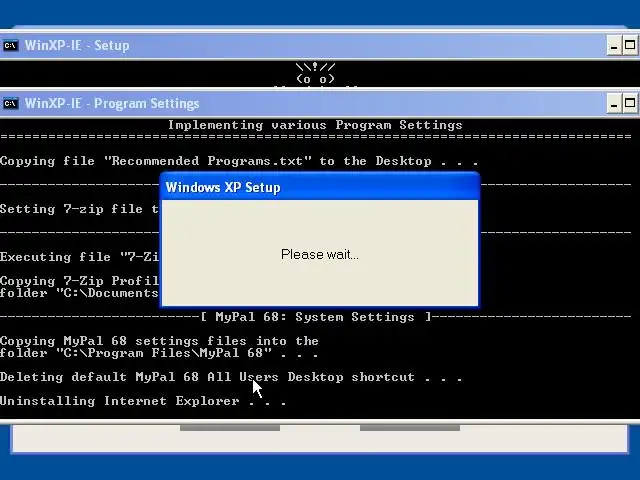
Task: Click the "MyPal 68: System Settings" section header
Action: (x=315, y=317)
